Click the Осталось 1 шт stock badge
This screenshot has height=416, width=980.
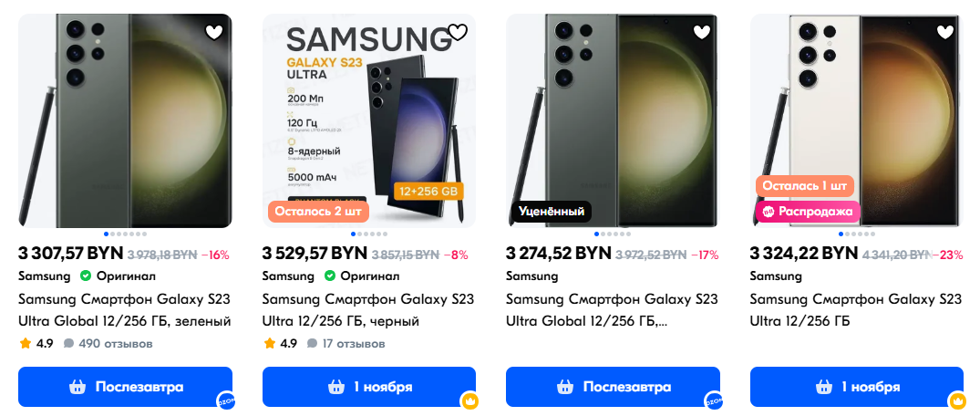point(804,186)
